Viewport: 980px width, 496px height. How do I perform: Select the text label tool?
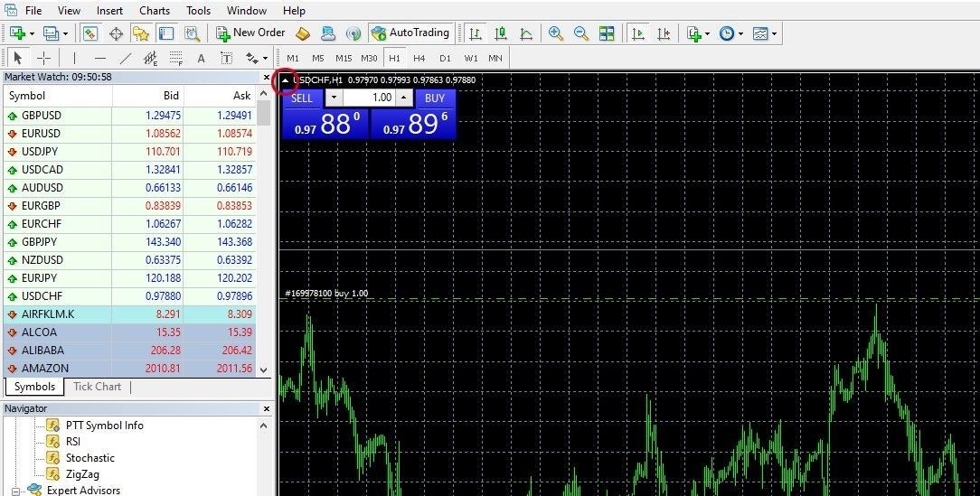(x=226, y=58)
